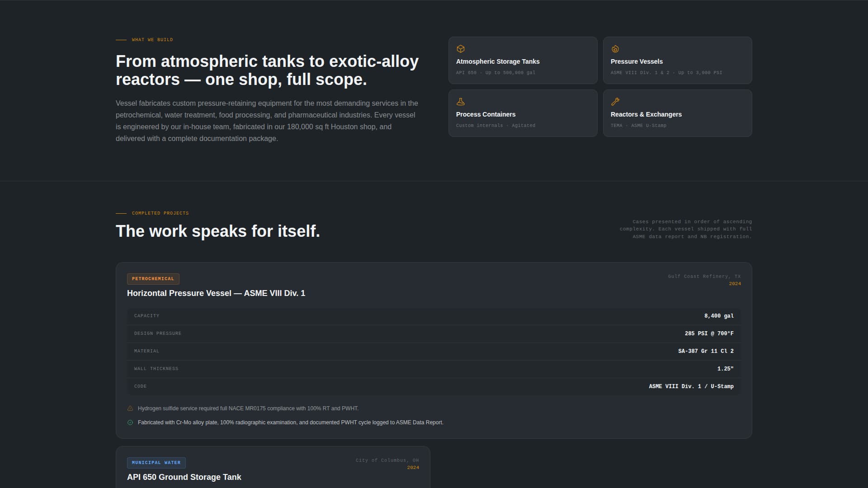The width and height of the screenshot is (868, 488).
Task: Click the PETROCHEMICAL tag badge
Action: click(x=153, y=279)
